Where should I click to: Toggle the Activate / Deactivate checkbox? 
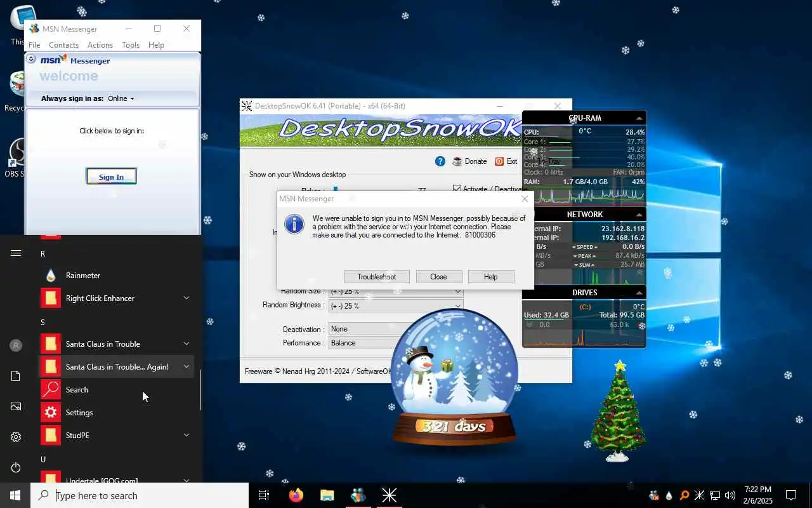click(x=457, y=189)
